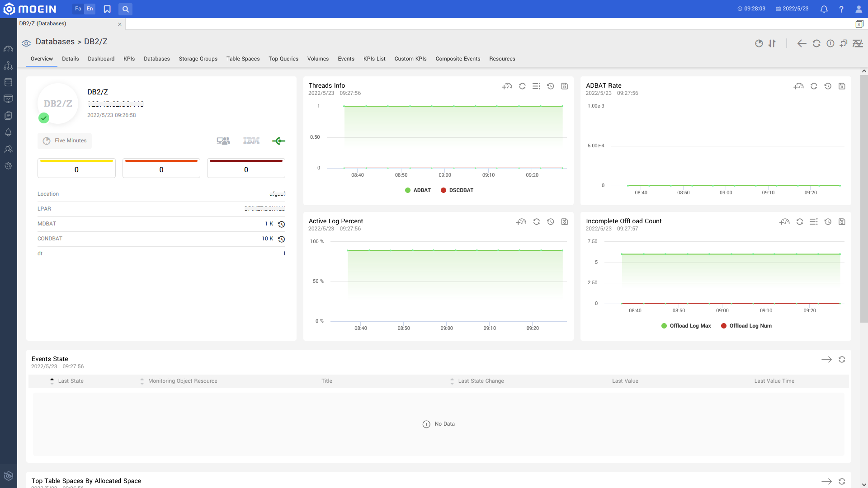Switch to Table Spaces tab

(243, 59)
